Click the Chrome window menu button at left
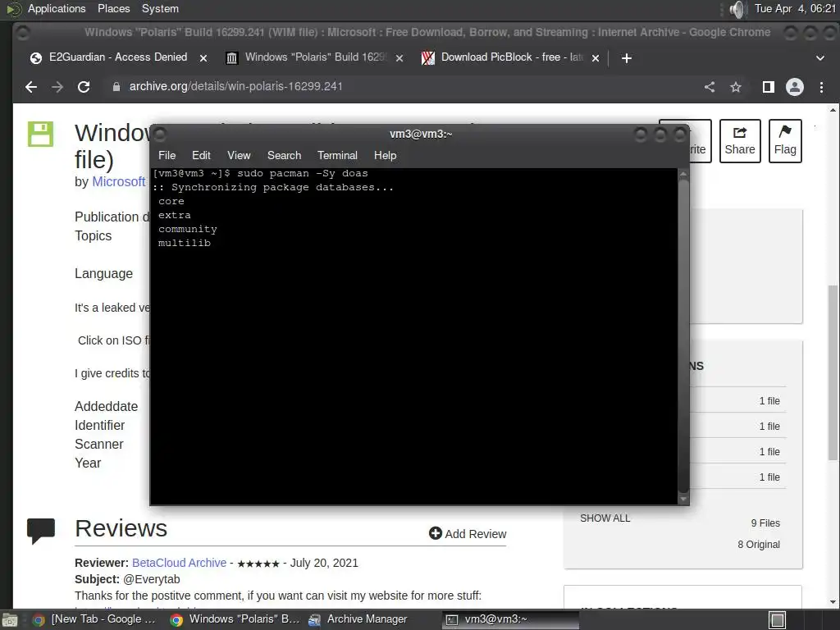 [x=22, y=33]
